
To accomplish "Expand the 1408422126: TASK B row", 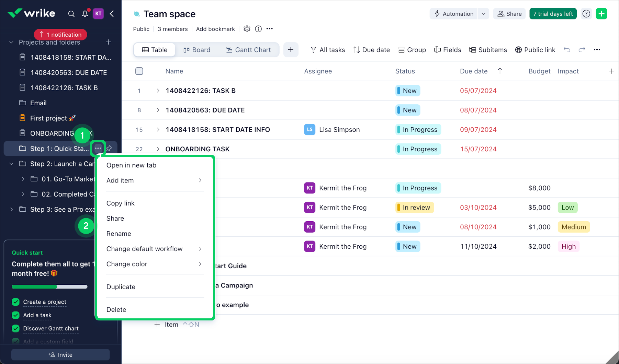I will click(158, 91).
